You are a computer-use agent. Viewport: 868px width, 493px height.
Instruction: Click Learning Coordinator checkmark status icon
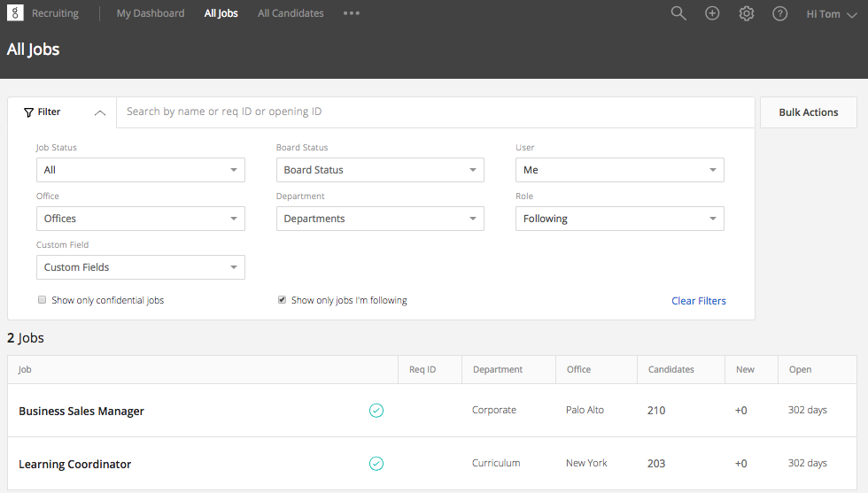(x=376, y=463)
